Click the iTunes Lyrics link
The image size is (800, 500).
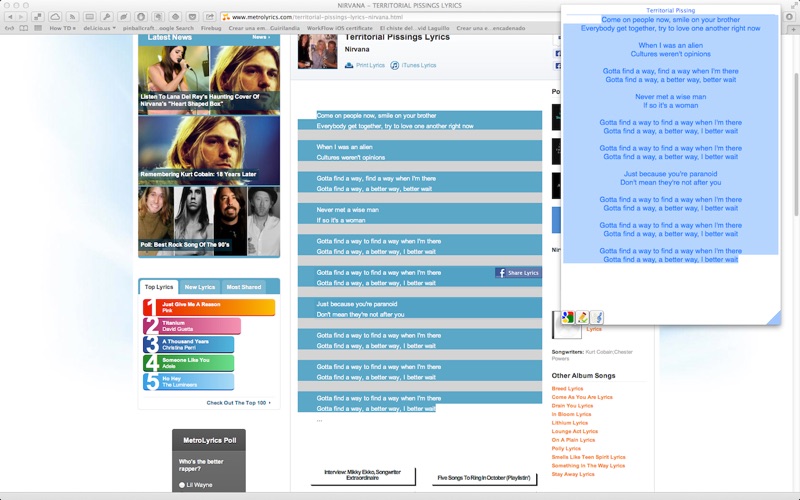tap(418, 65)
